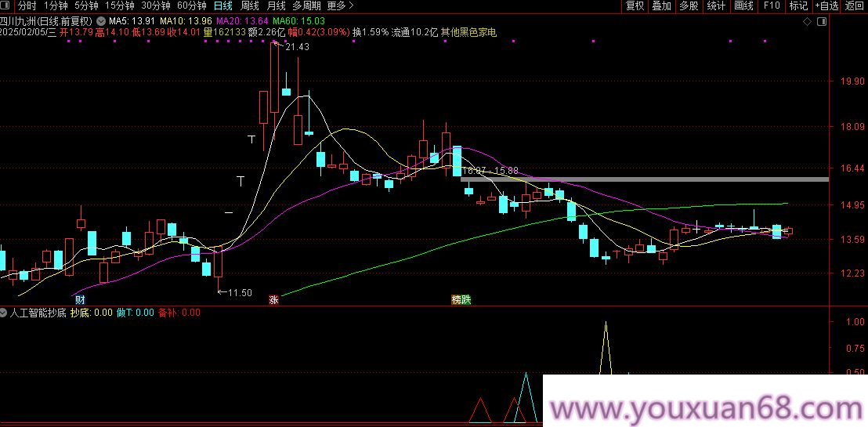The image size is (868, 427).
Task: Toggle the side panel icon beside the diamond
Action: [x=822, y=22]
